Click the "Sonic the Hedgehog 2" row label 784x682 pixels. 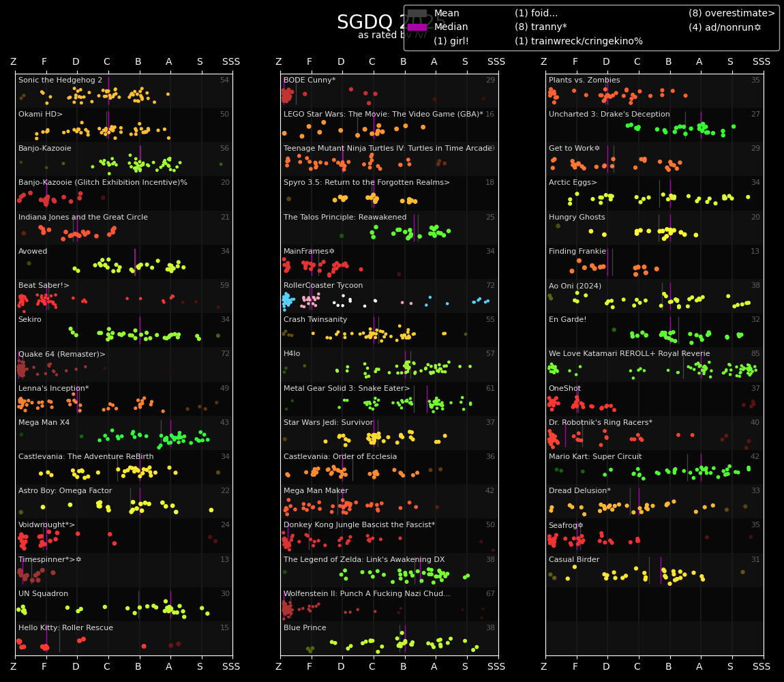click(60, 80)
